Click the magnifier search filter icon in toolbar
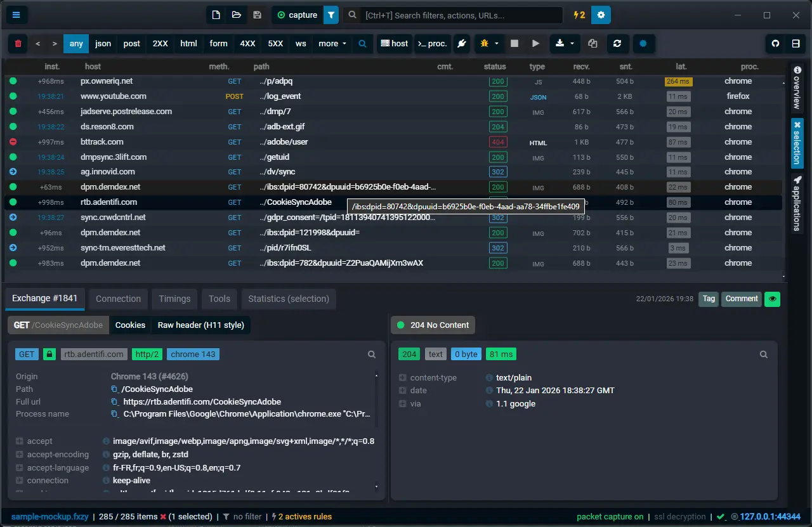The image size is (812, 527). click(362, 44)
